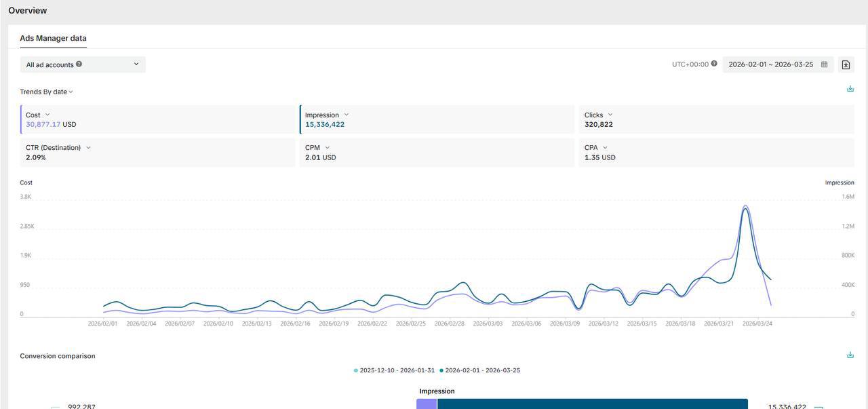
Task: Click the export report icon button
Action: coord(846,64)
